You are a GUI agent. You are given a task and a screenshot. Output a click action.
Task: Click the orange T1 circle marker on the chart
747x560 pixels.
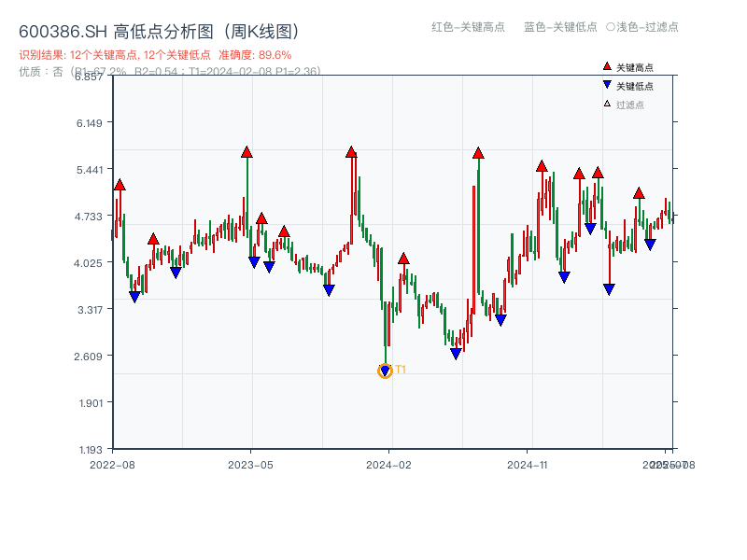pyautogui.click(x=385, y=371)
